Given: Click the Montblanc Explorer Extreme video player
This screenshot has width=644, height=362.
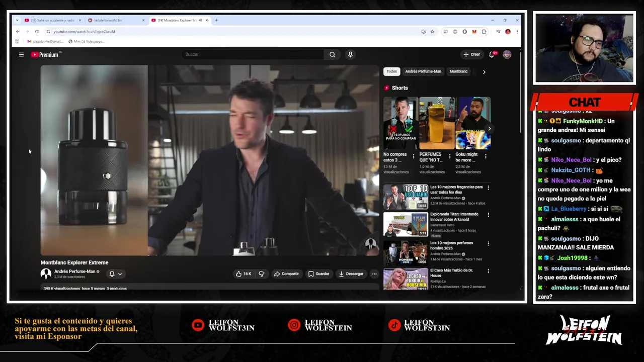Looking at the screenshot, I should click(210, 160).
